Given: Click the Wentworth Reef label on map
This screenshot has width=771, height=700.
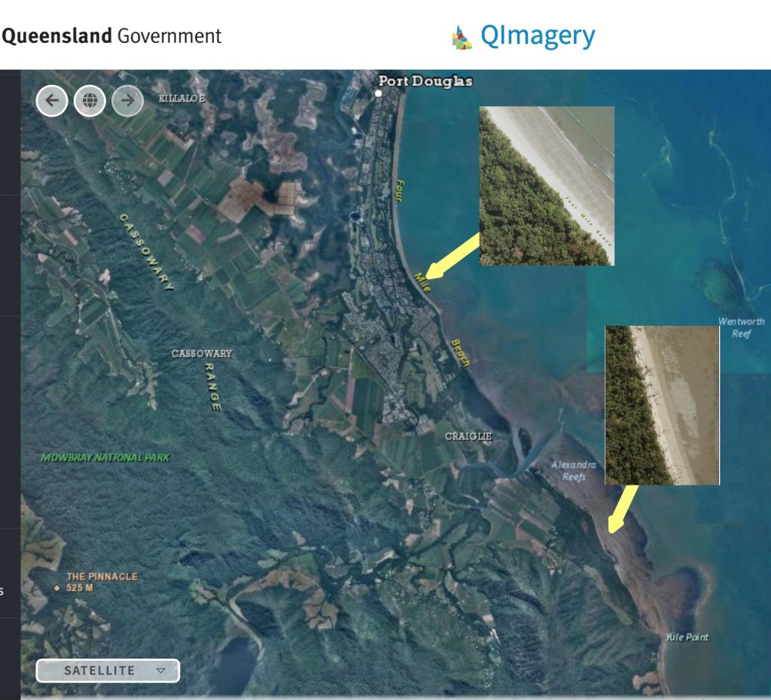Looking at the screenshot, I should pos(741,327).
